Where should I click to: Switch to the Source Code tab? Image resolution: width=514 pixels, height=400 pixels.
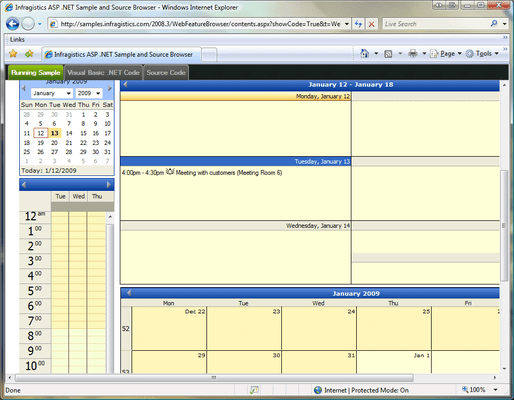166,73
